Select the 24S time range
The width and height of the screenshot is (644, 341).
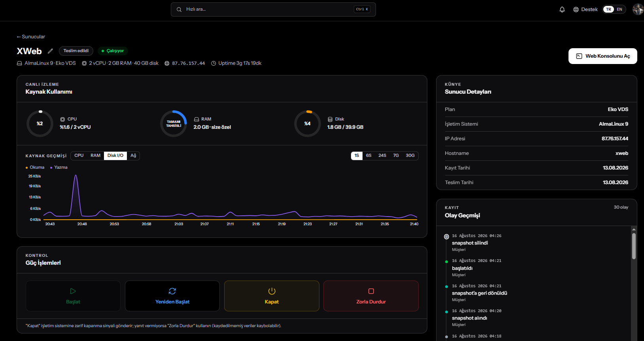pos(382,156)
